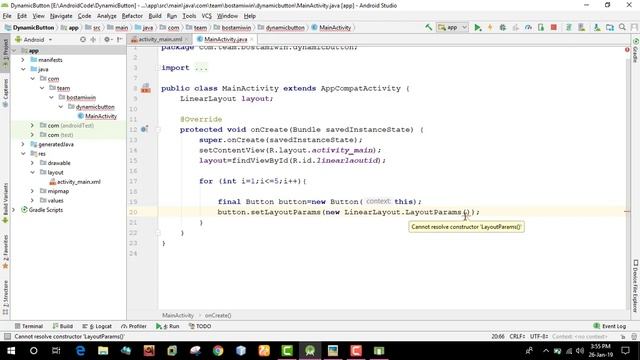Expand Gradle Scripts node

pyautogui.click(x=13, y=210)
